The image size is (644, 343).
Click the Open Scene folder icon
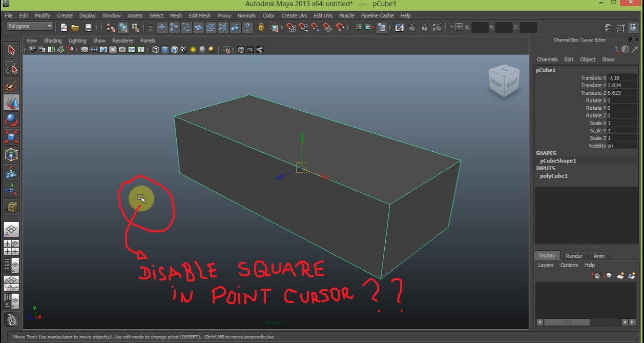tap(75, 27)
